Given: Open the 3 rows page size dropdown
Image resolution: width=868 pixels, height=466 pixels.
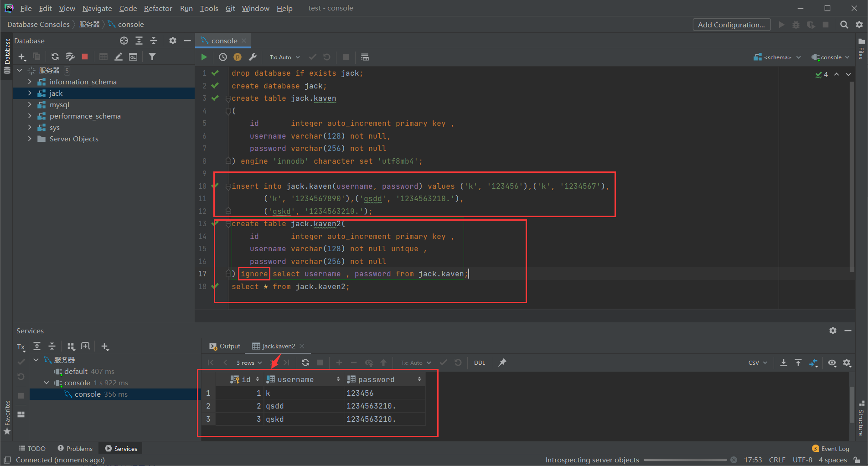Looking at the screenshot, I should (249, 362).
